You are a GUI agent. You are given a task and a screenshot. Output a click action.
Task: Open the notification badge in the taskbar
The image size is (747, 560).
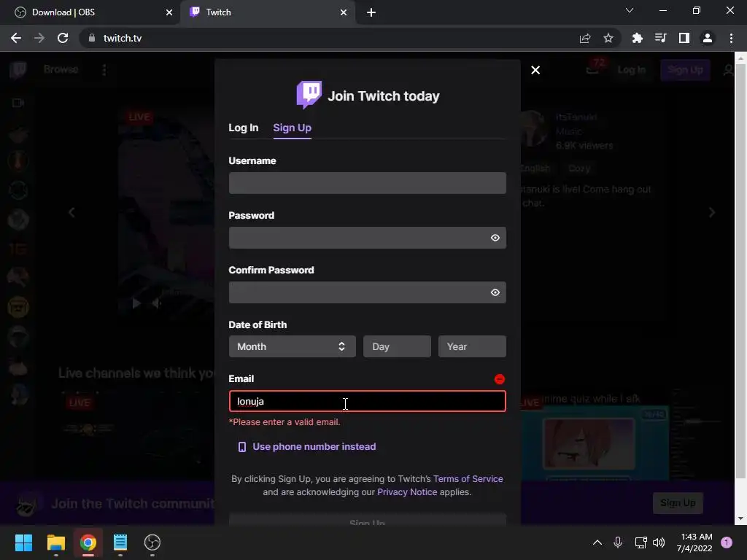[x=727, y=542]
